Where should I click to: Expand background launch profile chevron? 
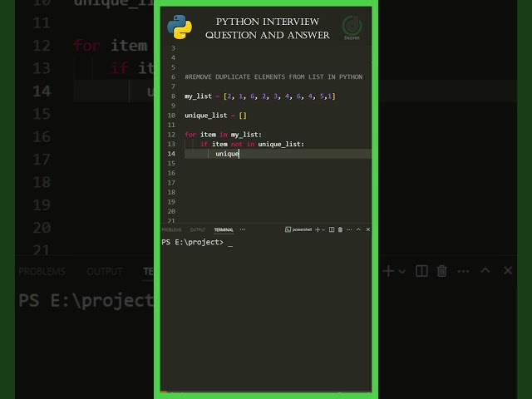click(402, 271)
